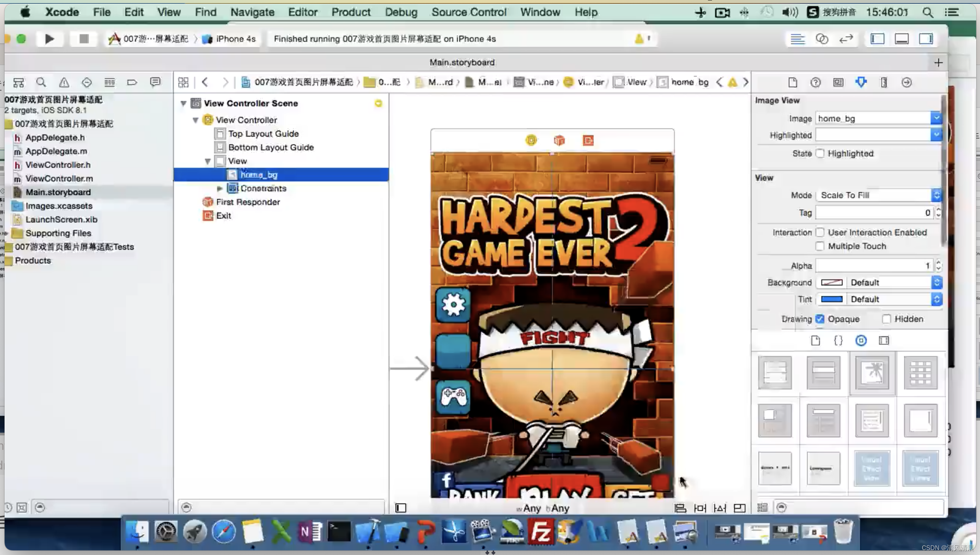Image resolution: width=980 pixels, height=555 pixels.
Task: Open the Tint Default dropdown
Action: [x=895, y=299]
